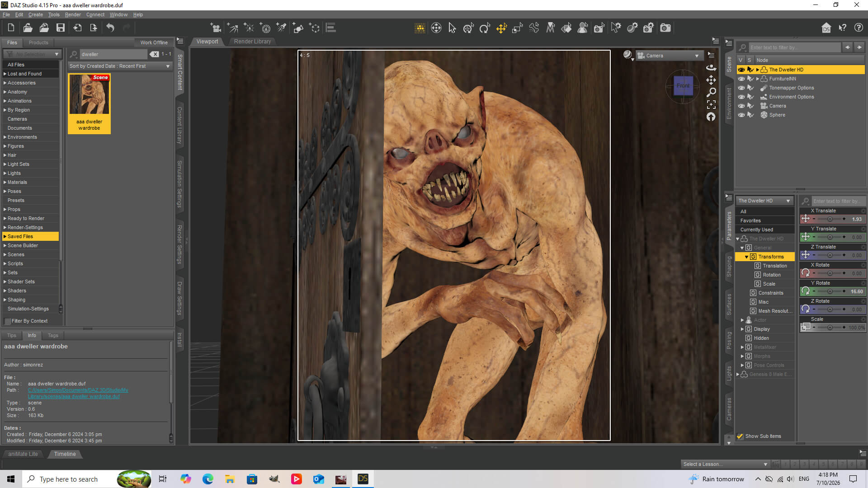Open the DAZ home store icon
The image size is (868, 488).
pos(826,28)
